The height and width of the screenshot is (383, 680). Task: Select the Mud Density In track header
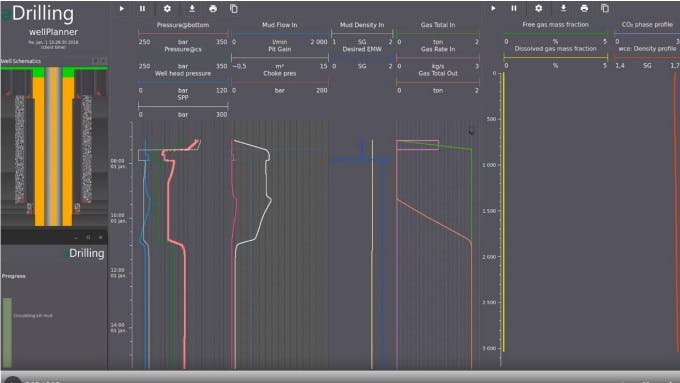tap(362, 25)
